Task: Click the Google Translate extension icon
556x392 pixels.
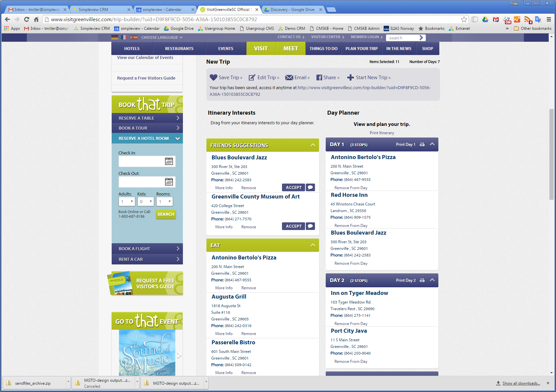Action: 538,19
